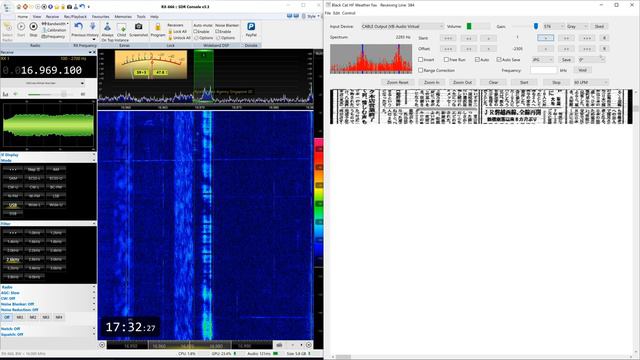Take a Screenshot with camera icon
Viewport: 640px width, 360px height.
pyautogui.click(x=139, y=27)
